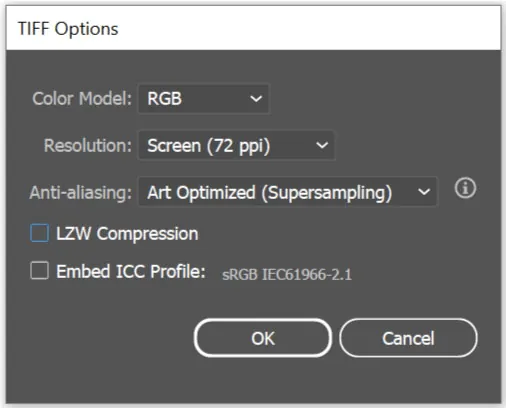This screenshot has height=408, width=506.
Task: Click the anti-aliasing info icon
Action: point(465,188)
